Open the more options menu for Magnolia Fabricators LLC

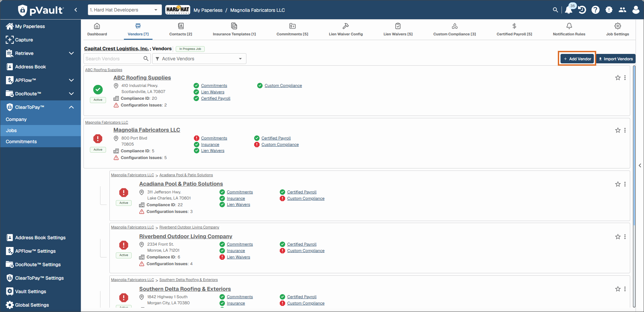click(625, 130)
